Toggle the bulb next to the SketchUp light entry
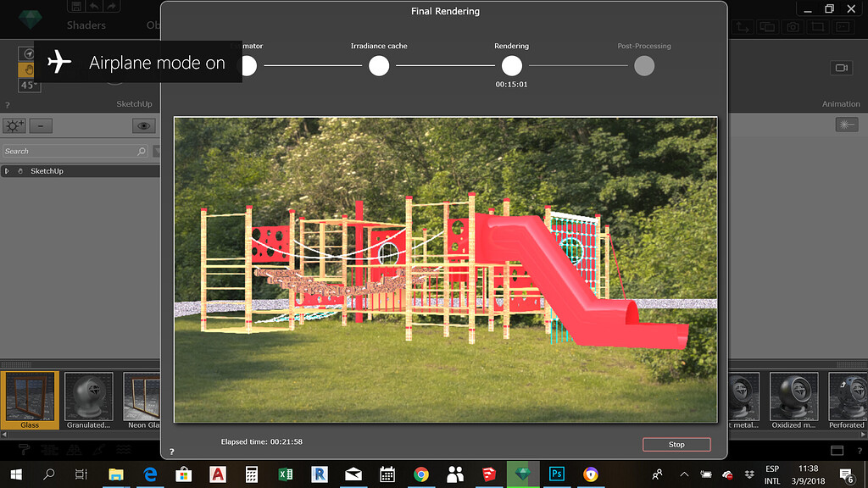This screenshot has height=488, width=868. pyautogui.click(x=20, y=170)
